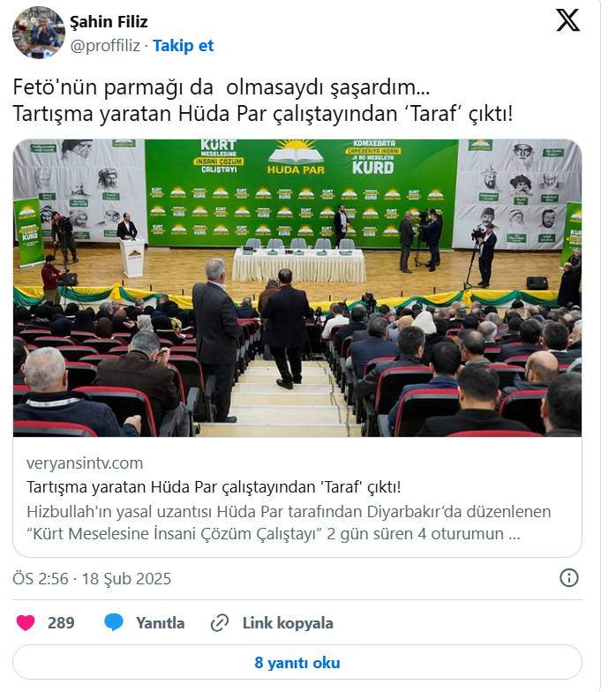
Task: Open the Hüda Par workshop photo
Action: tap(297, 288)
